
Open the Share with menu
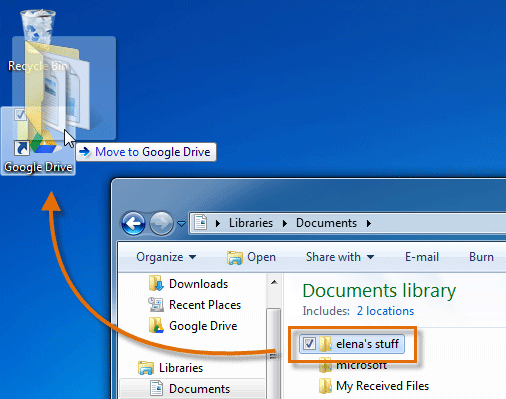pos(340,257)
